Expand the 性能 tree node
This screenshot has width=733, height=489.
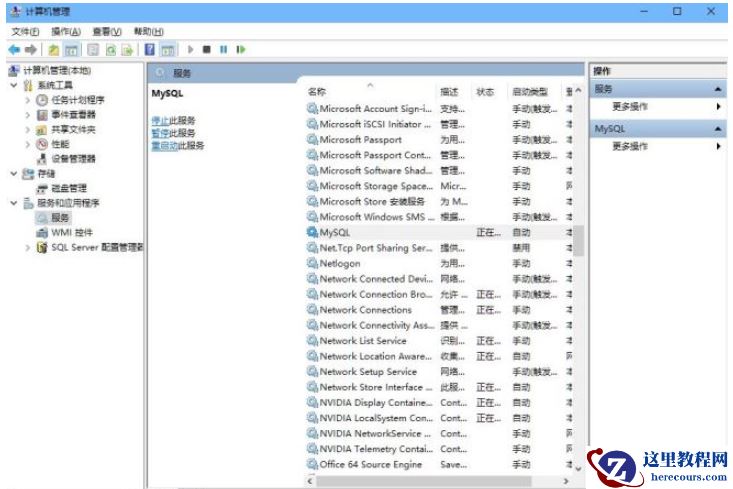[x=28, y=144]
